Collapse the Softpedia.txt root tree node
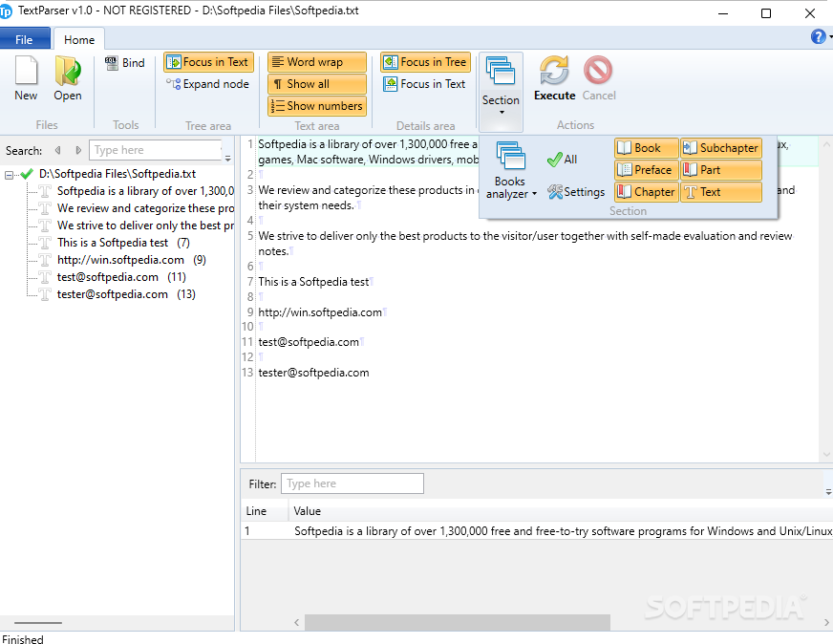Viewport: 833px width, 644px height. [9, 174]
